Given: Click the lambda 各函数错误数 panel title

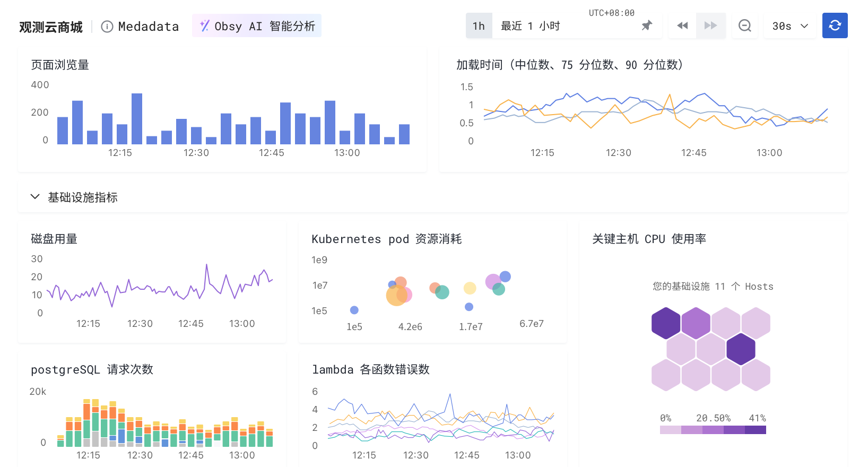Looking at the screenshot, I should pos(370,369).
